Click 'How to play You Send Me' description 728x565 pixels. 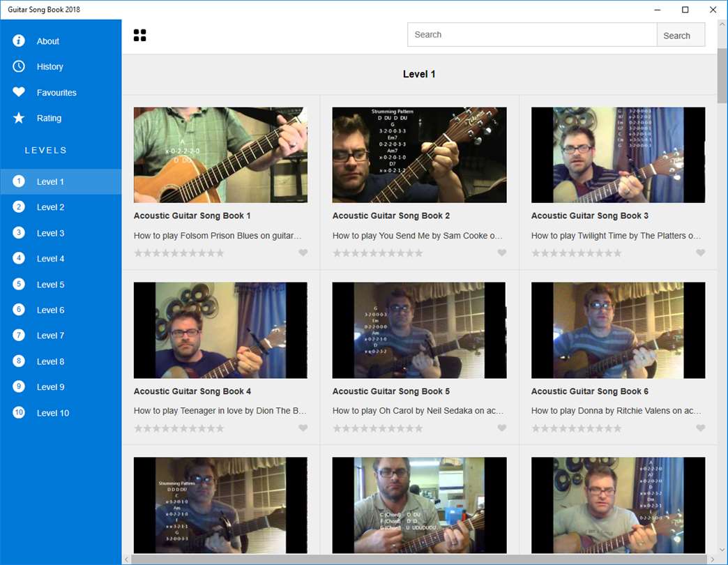tap(418, 236)
